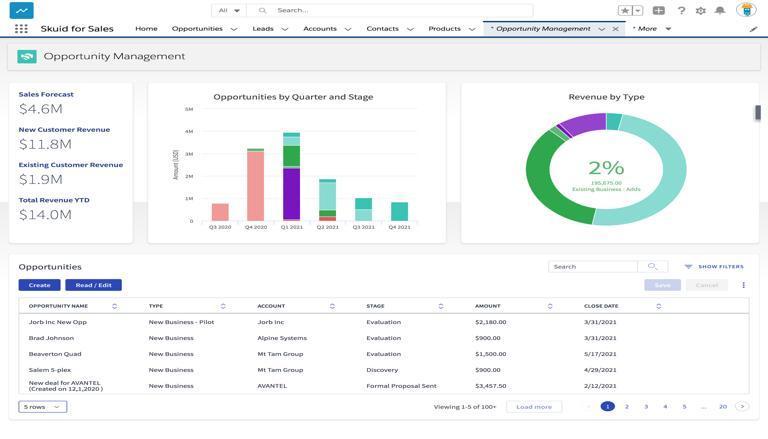Toggle sort on the Amount column

[550, 306]
